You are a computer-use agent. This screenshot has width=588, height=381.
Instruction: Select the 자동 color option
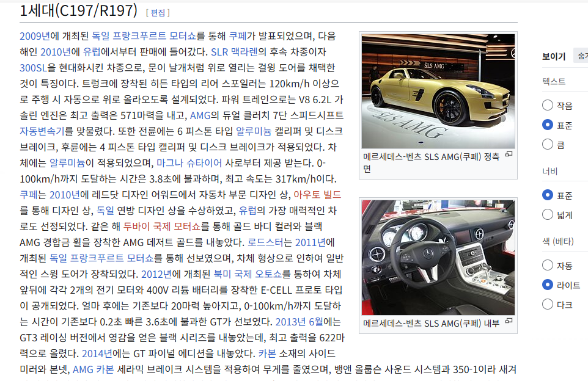(x=548, y=265)
